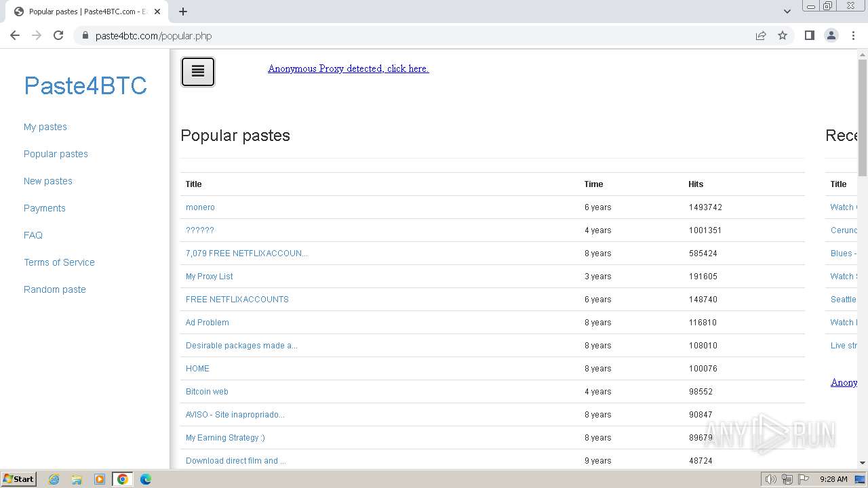Open Terms of Service in the sidebar
The width and height of the screenshot is (868, 488).
pyautogui.click(x=59, y=262)
